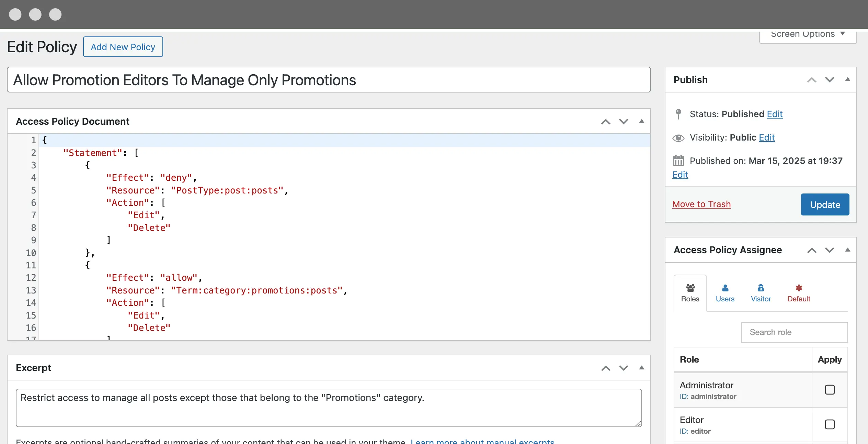Move Access Policy Document panel up
Screen dimensions: 868x444
tap(606, 122)
